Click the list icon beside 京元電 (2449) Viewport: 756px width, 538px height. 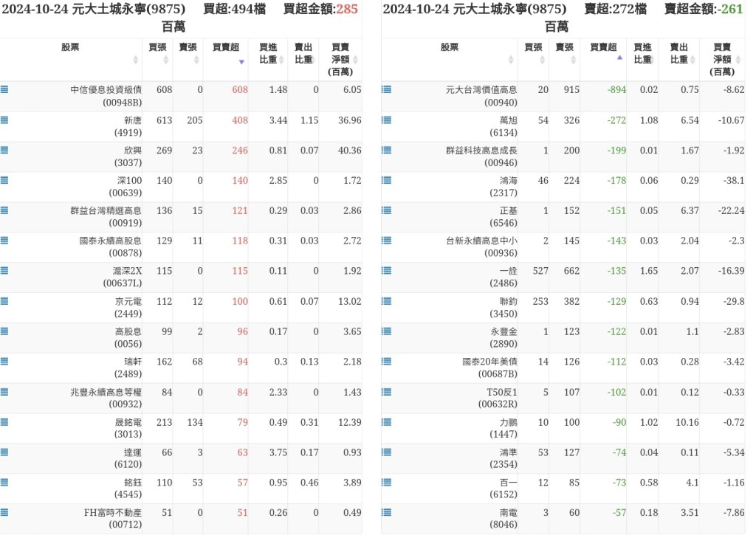[5, 301]
